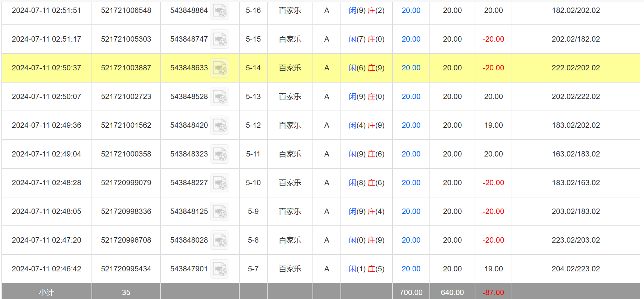The width and height of the screenshot is (644, 299).
Task: Open video replay icon beside 543848323
Action: click(x=220, y=154)
